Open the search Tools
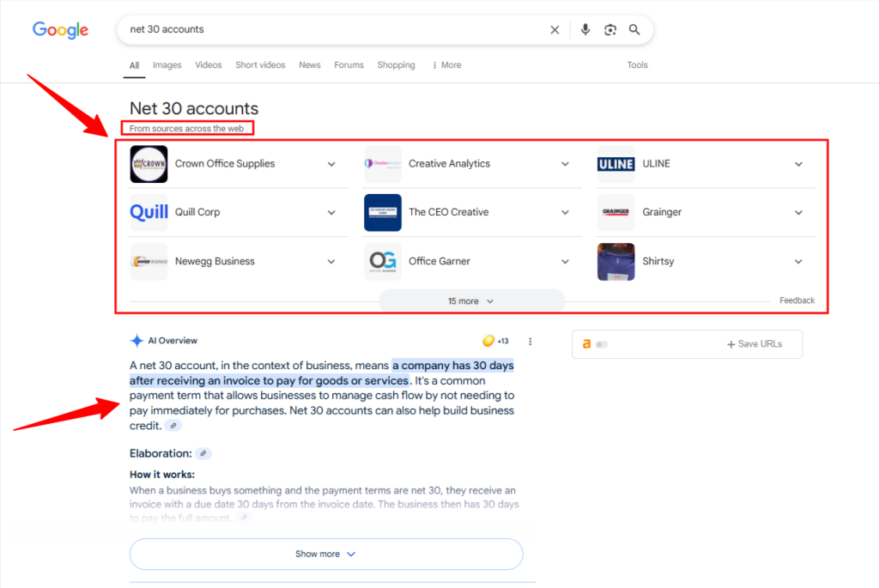Screen dimensions: 879x588 (x=637, y=65)
